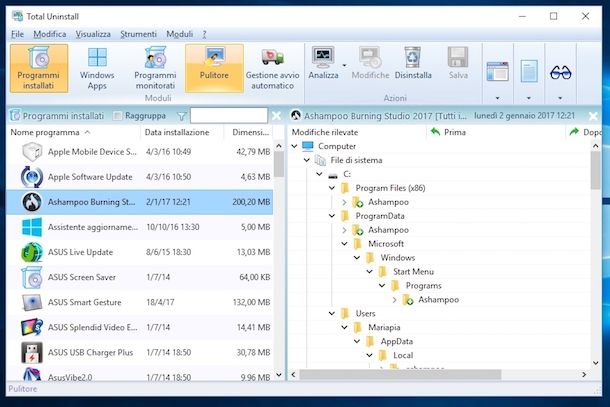Collapse the Users folder node

coord(332,314)
